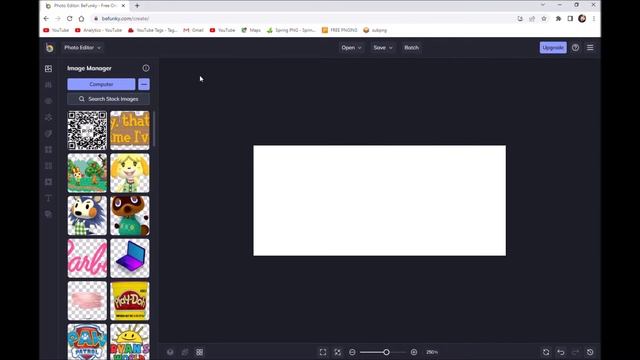Select the Ryan's World thumbnail

[x=130, y=342]
